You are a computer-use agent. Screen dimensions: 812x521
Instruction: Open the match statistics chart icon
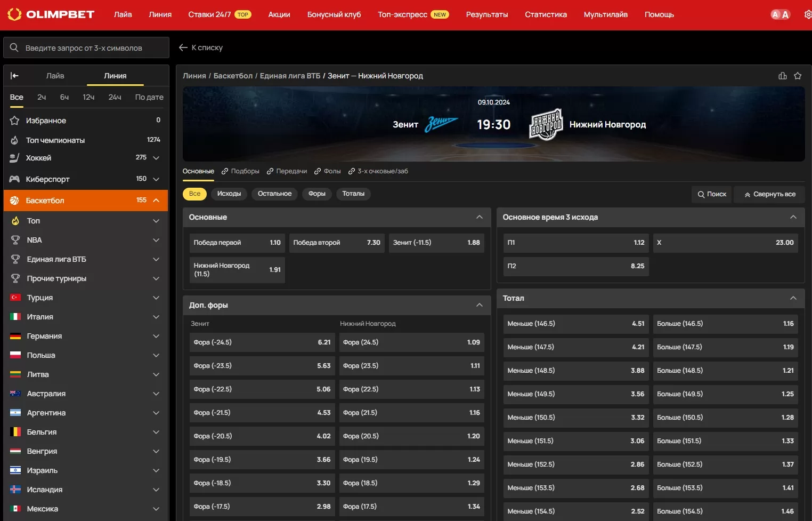[782, 76]
